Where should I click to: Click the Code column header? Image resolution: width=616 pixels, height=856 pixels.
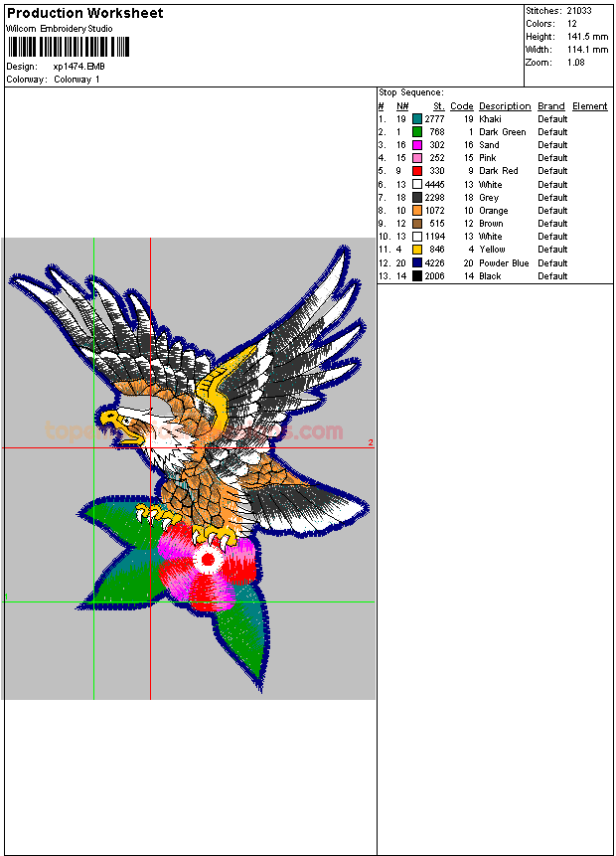tap(461, 106)
